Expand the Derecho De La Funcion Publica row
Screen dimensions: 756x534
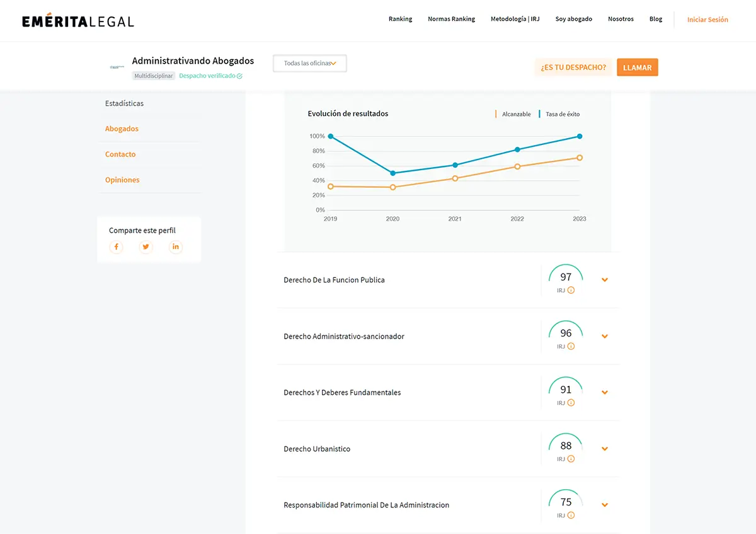coord(605,280)
